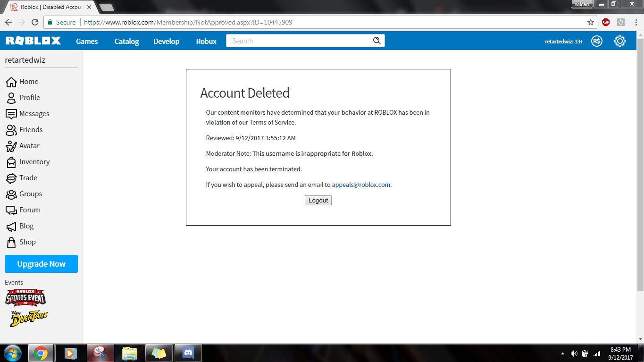Open the volume icon in the system tray

[x=574, y=354]
